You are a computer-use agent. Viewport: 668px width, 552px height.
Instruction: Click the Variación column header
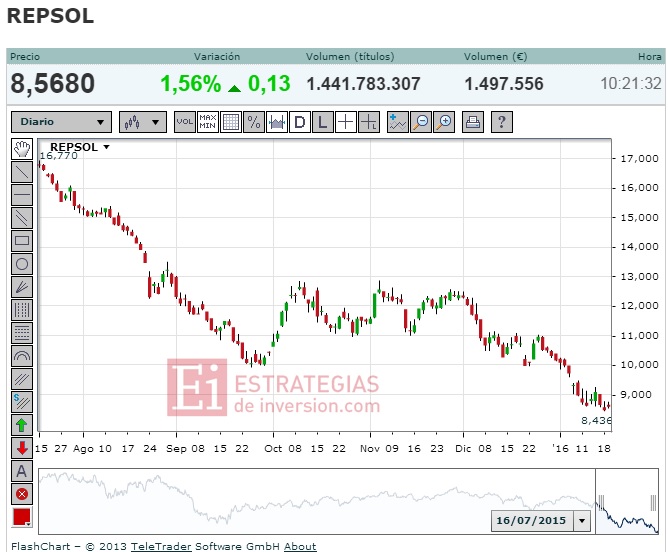pyautogui.click(x=217, y=57)
